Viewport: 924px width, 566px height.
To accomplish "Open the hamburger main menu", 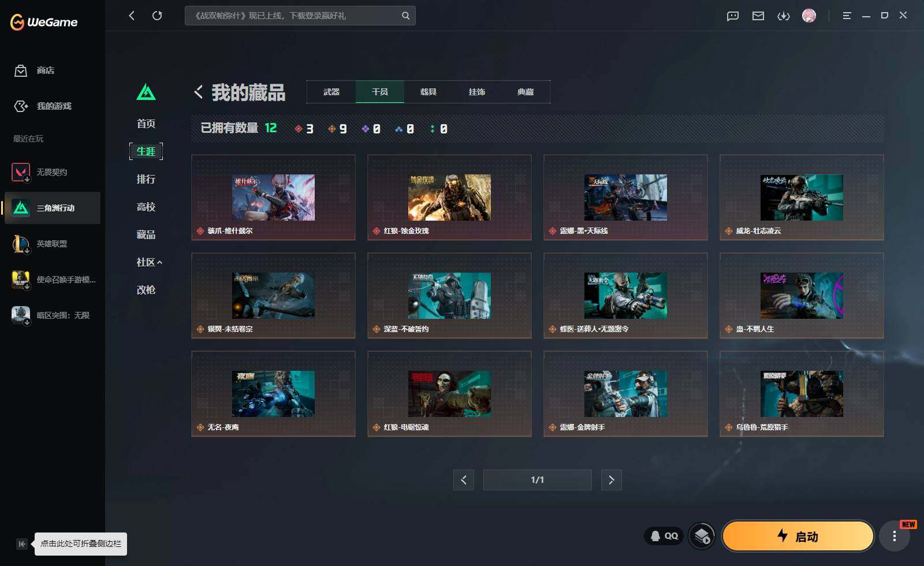I will pyautogui.click(x=847, y=16).
